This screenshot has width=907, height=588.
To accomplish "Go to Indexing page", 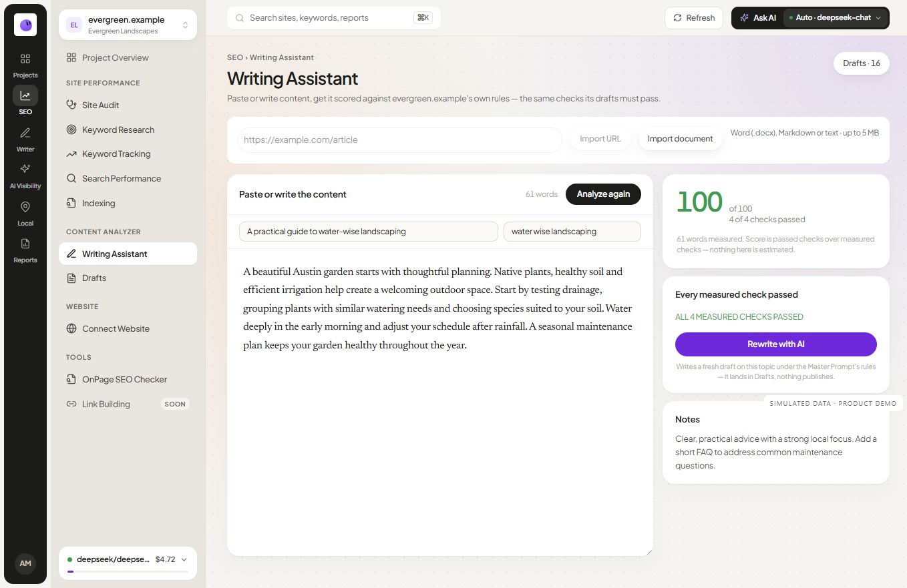I will click(128, 204).
